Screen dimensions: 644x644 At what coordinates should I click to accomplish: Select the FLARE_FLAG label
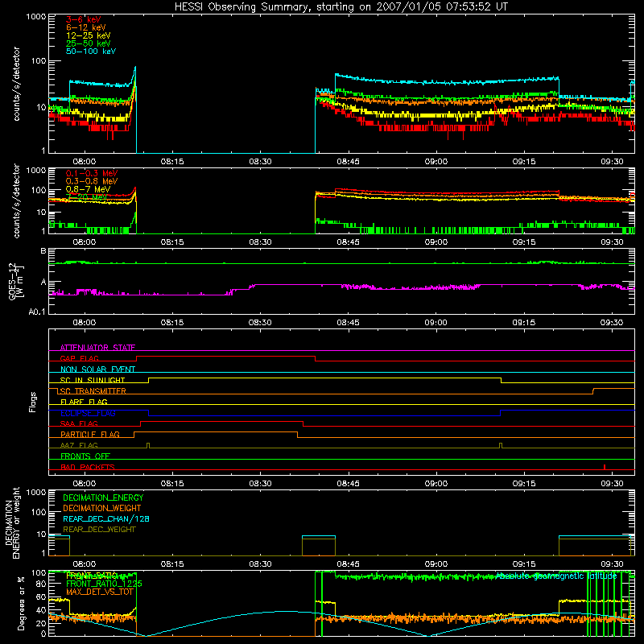pos(84,402)
